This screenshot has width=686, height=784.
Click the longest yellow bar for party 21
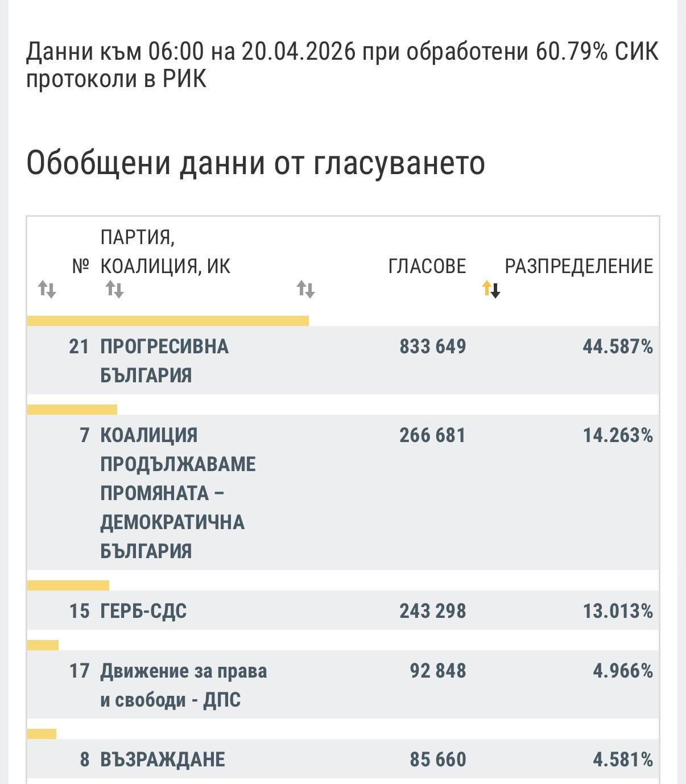168,321
